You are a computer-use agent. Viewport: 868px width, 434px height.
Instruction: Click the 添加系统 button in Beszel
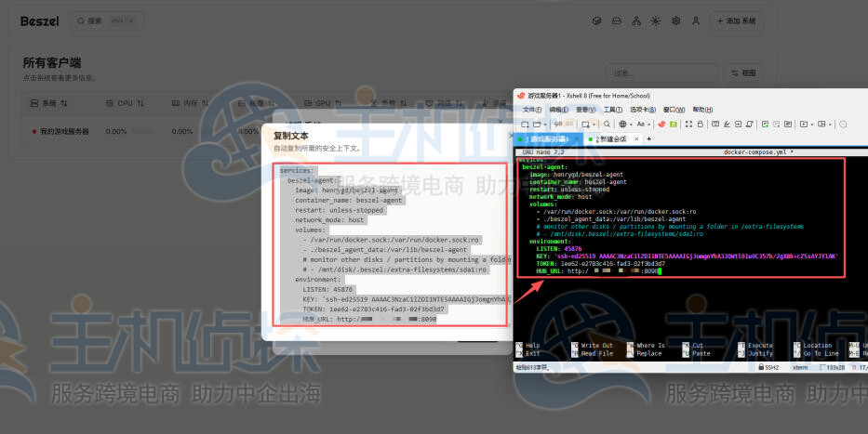pos(736,21)
